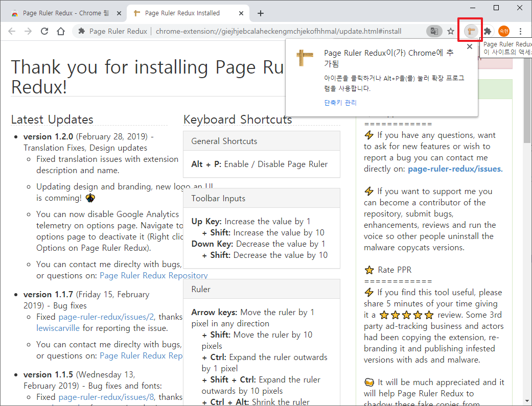Click the Ruler panel heading
532x406 pixels.
tap(262, 290)
